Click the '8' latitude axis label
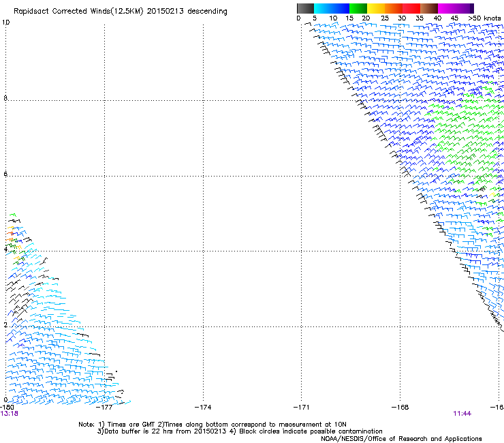This screenshot has width=504, height=443. point(5,98)
